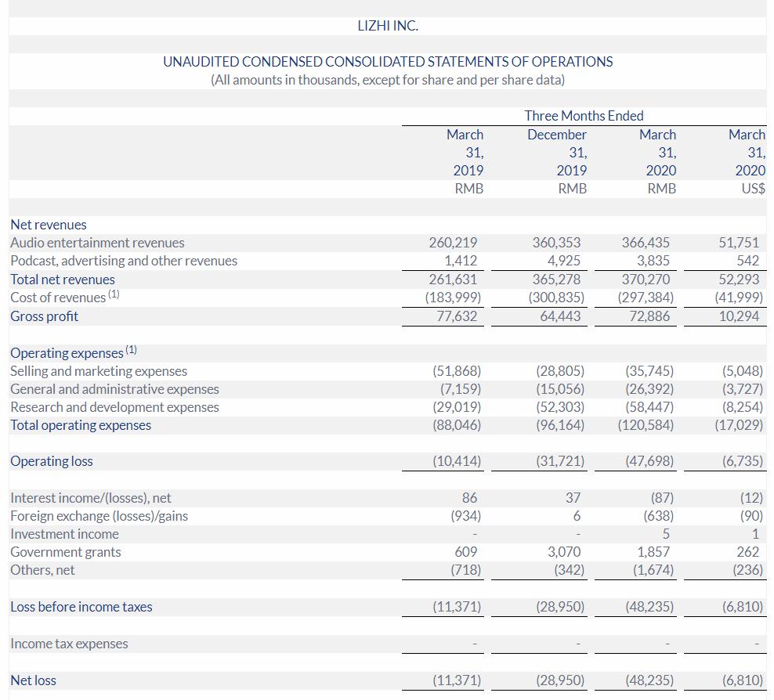Click the LIZHI INC. company title
Image resolution: width=774 pixels, height=700 pixels.
[388, 26]
